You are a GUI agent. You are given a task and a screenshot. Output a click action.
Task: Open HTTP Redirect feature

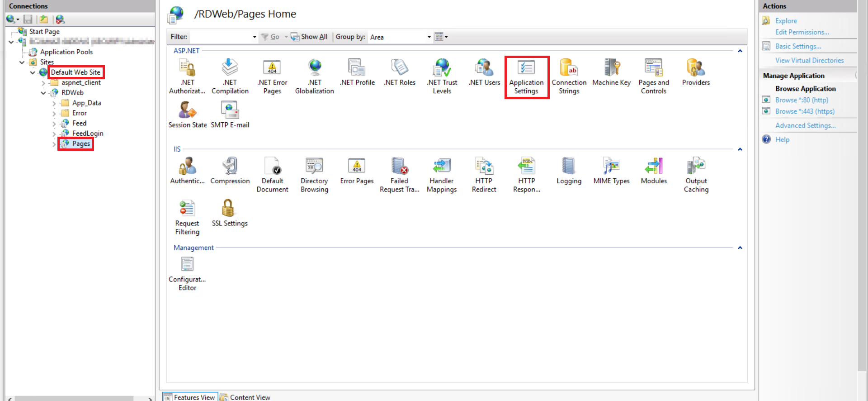[484, 175]
